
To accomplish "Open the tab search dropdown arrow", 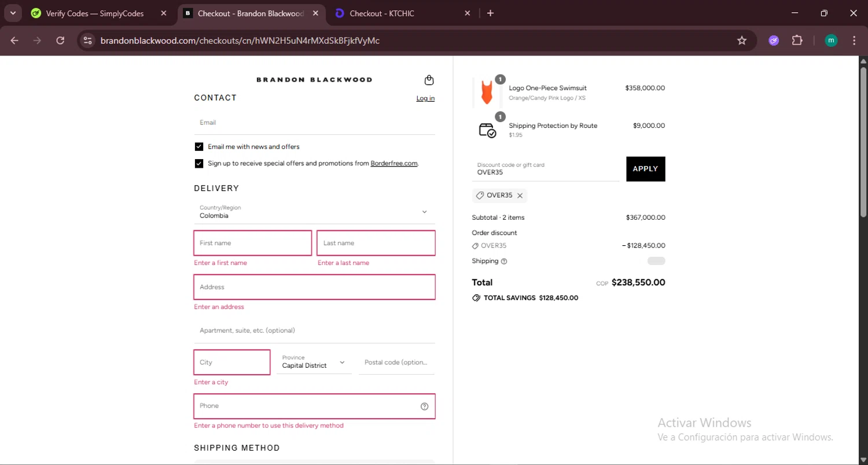I will pos(13,13).
